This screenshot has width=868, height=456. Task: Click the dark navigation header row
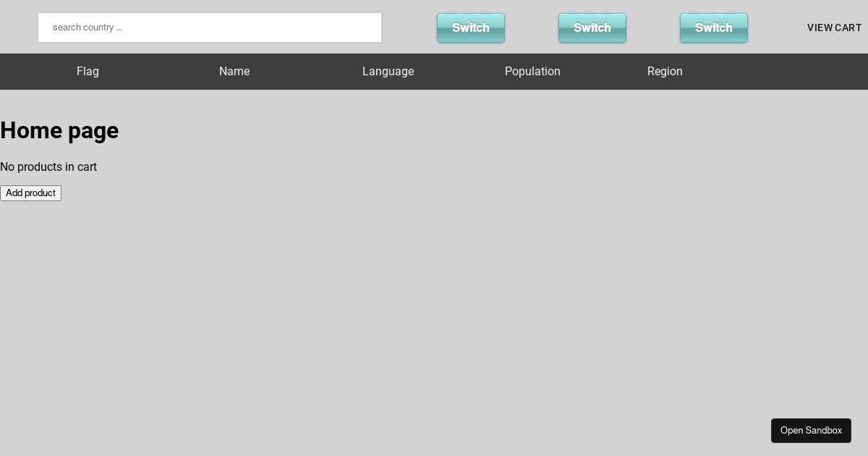click(434, 71)
